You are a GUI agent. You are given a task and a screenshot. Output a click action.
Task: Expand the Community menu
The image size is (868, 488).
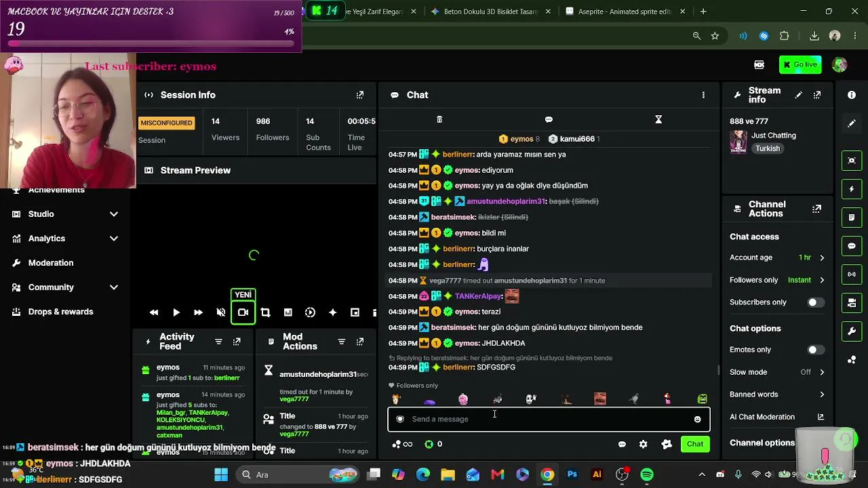click(64, 287)
